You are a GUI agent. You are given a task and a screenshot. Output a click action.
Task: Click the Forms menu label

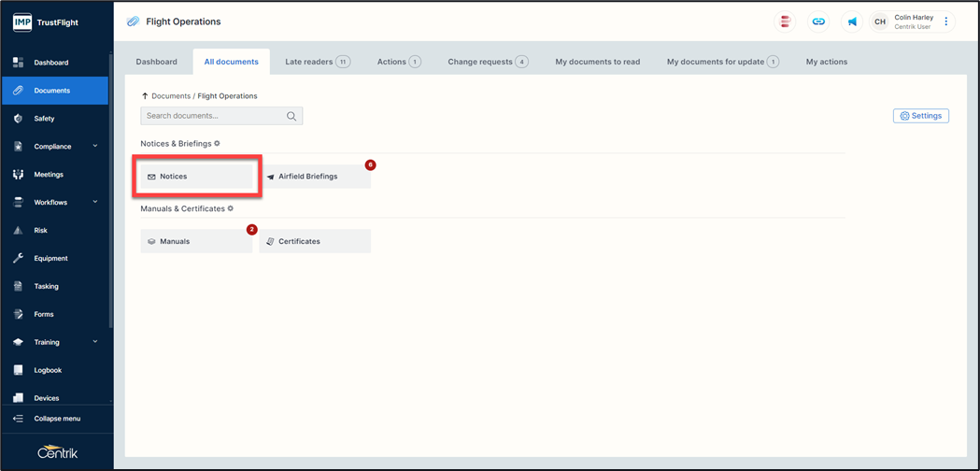pyautogui.click(x=44, y=314)
